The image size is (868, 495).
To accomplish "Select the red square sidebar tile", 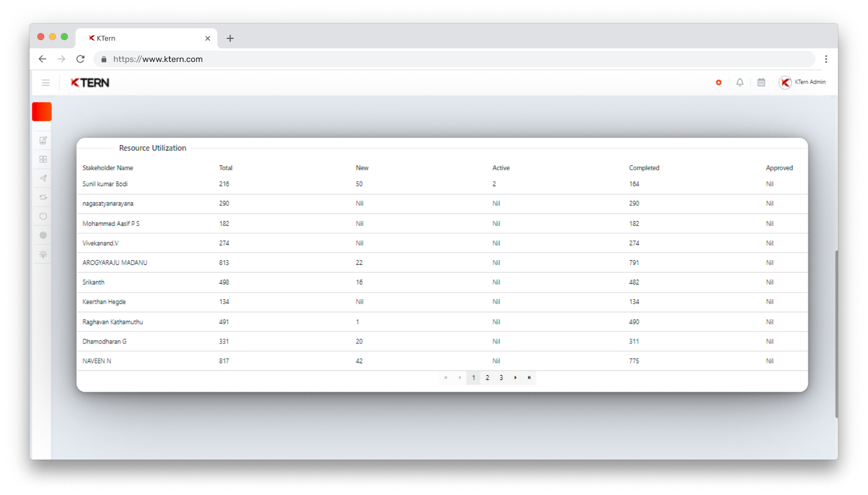I will pyautogui.click(x=42, y=112).
